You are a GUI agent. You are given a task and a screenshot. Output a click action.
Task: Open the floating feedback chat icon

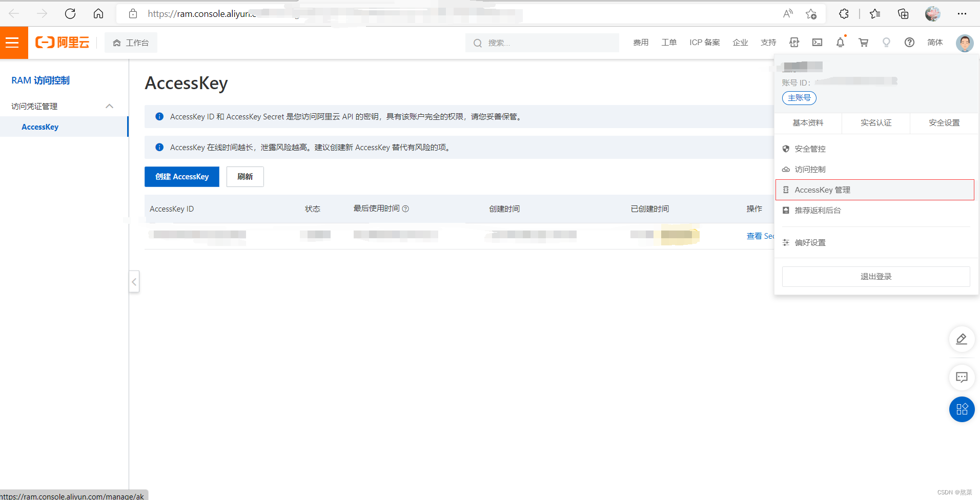[962, 378]
